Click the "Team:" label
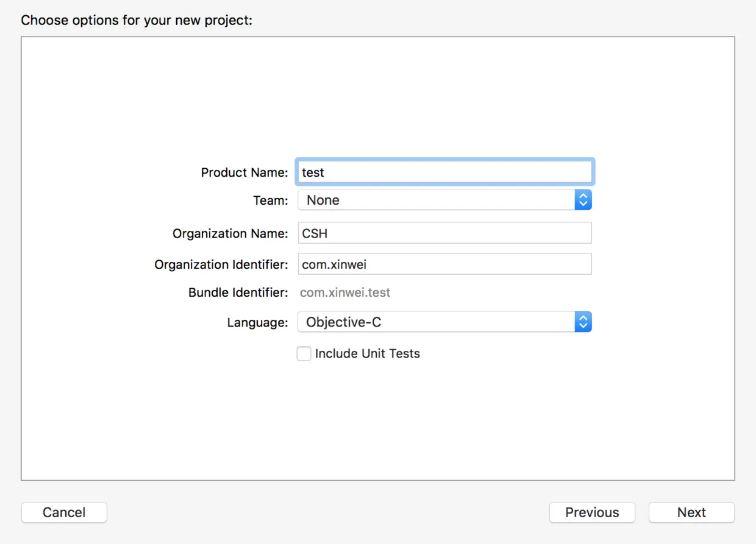Screen dimensions: 756x544 click(x=270, y=200)
